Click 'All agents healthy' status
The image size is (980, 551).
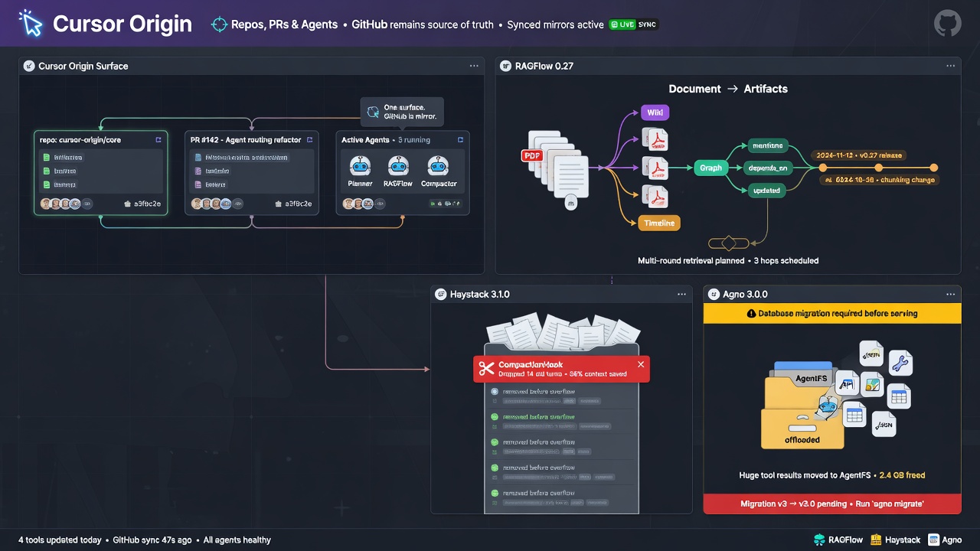point(237,540)
